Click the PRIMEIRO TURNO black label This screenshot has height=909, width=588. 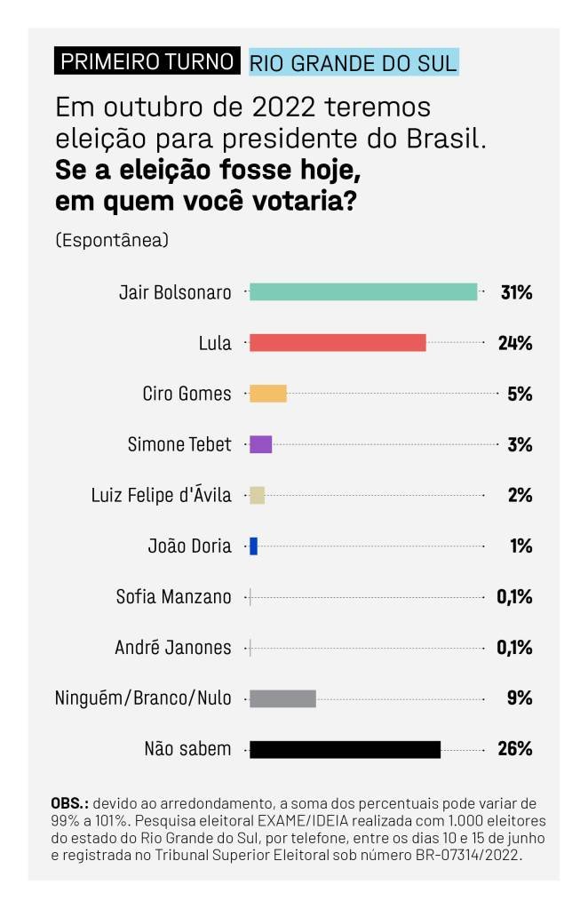(147, 61)
